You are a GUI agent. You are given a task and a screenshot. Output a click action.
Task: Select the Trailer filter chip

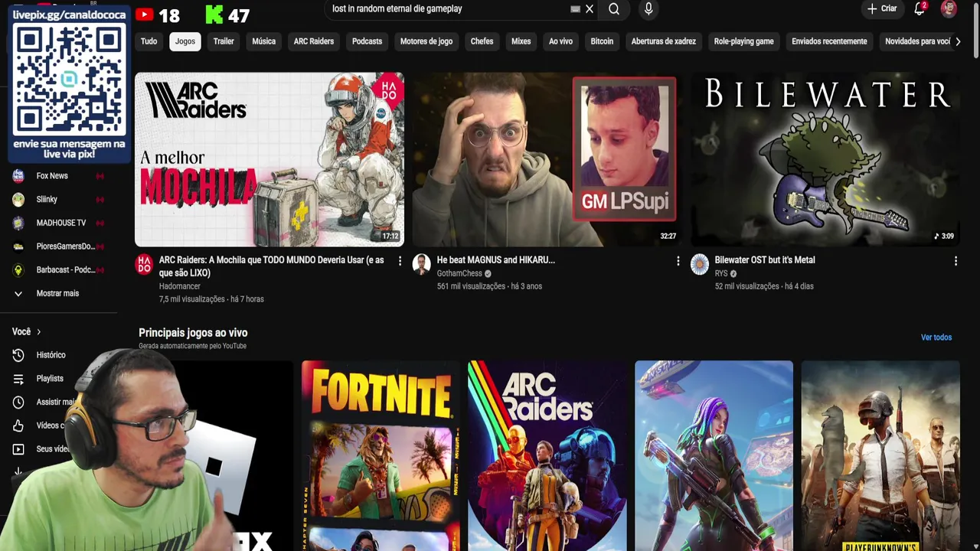point(224,41)
